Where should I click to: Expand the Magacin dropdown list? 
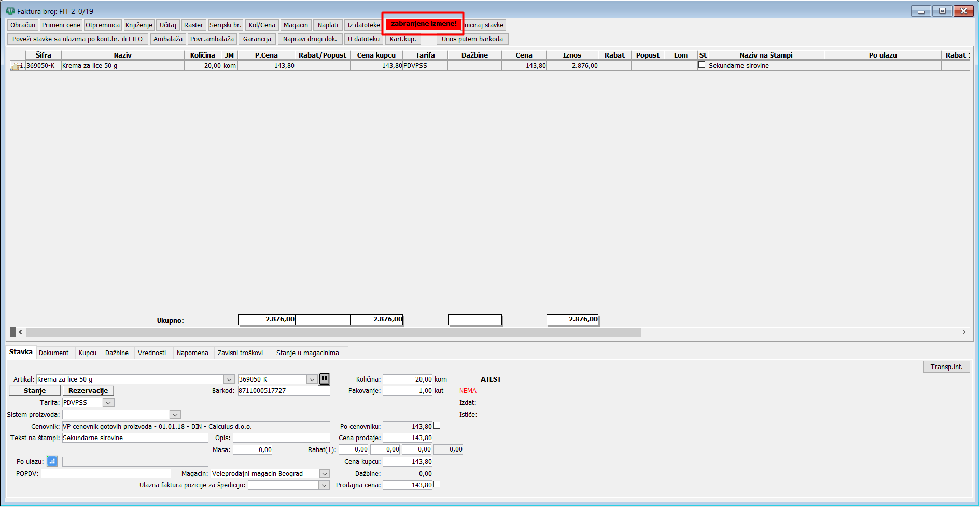tap(324, 474)
